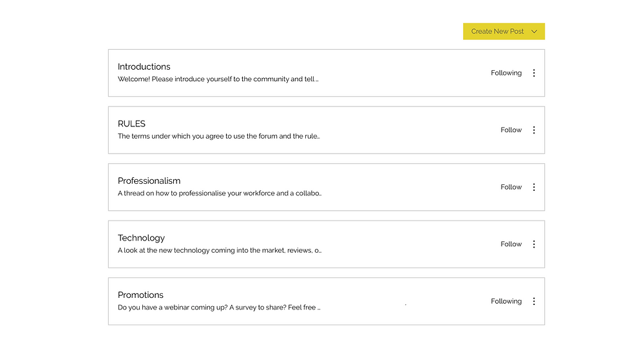644x363 pixels.
Task: Follow the Professionalism category
Action: pyautogui.click(x=511, y=187)
